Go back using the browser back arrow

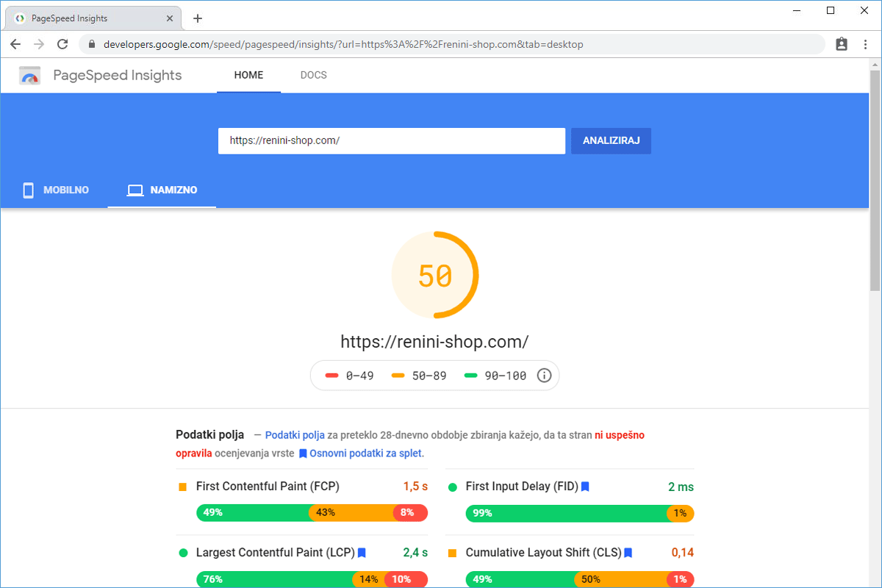(15, 44)
